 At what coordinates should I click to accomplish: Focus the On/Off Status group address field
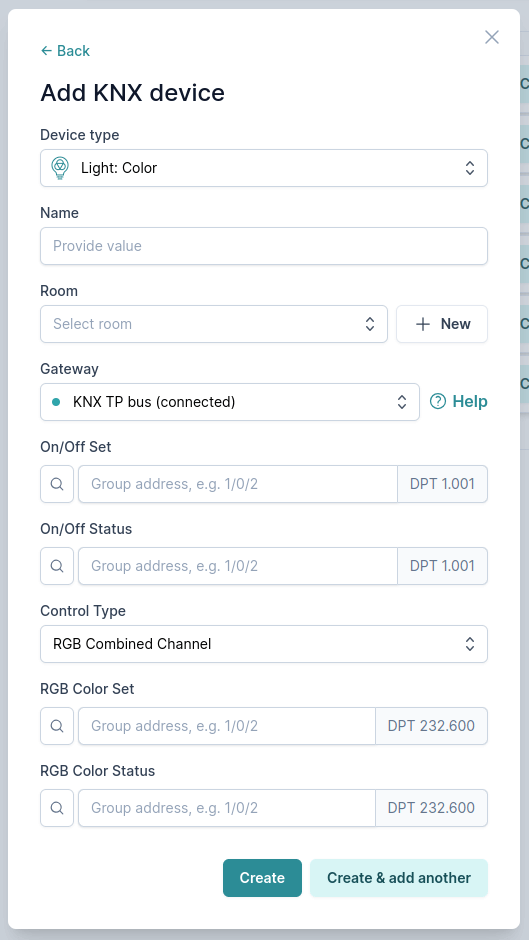click(x=238, y=566)
